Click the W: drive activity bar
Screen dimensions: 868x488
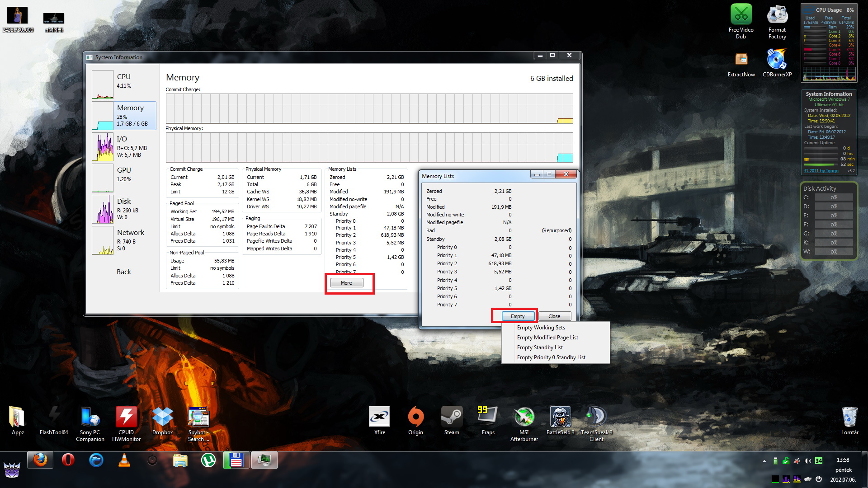834,252
